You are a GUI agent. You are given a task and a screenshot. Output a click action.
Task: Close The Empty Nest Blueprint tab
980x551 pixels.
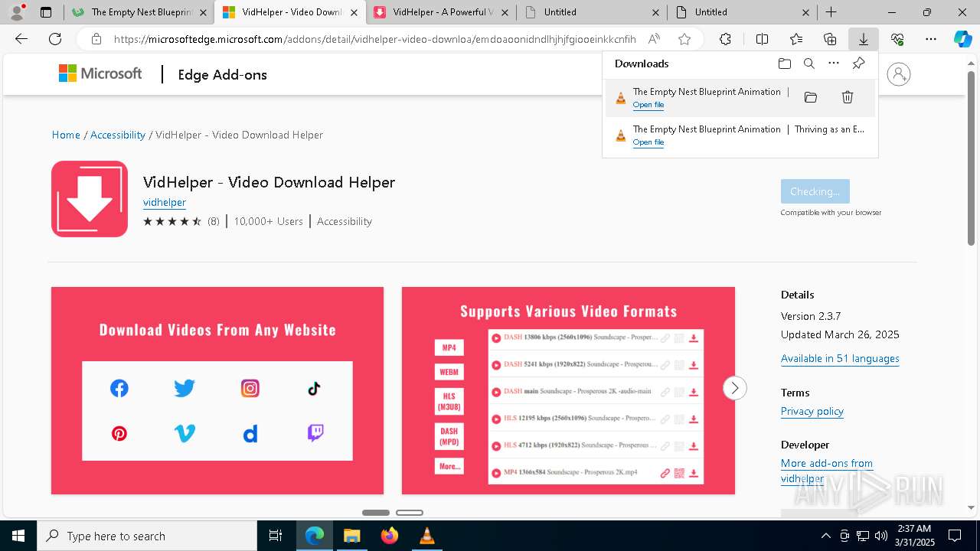tap(202, 12)
